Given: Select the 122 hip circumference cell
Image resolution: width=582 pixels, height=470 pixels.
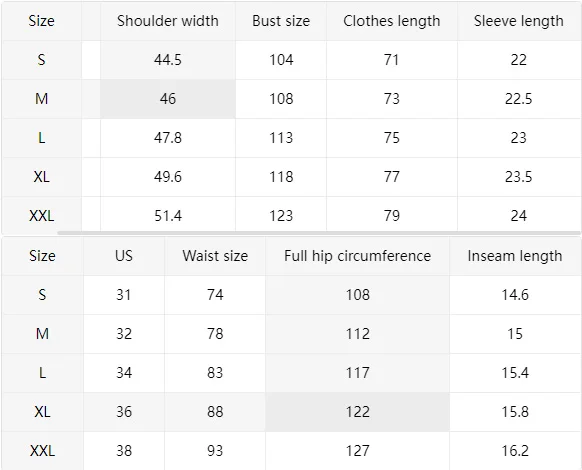Looking at the screenshot, I should 357,412.
